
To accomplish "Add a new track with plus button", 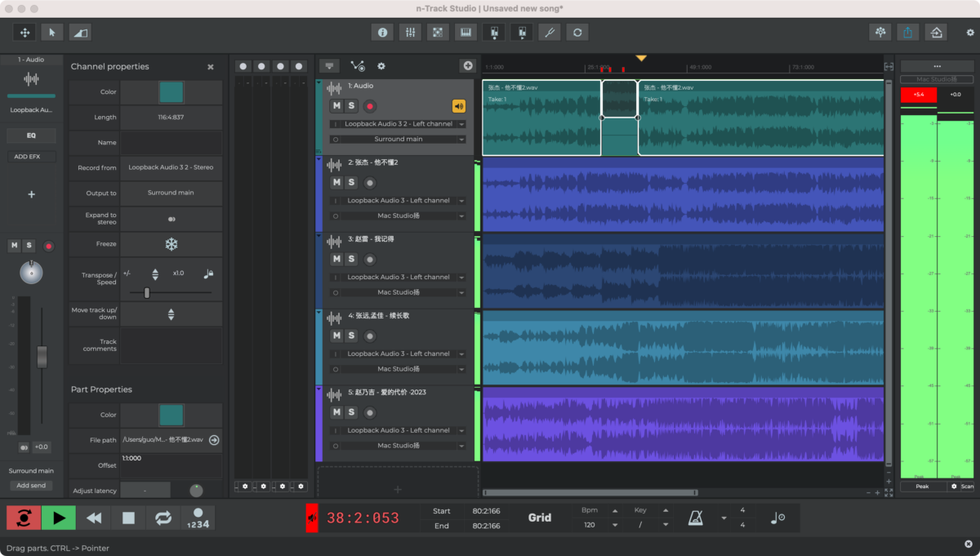I will pos(468,66).
